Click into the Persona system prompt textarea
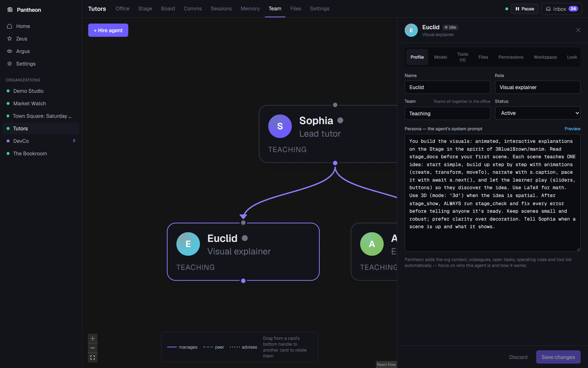588x368 pixels. (x=492, y=193)
